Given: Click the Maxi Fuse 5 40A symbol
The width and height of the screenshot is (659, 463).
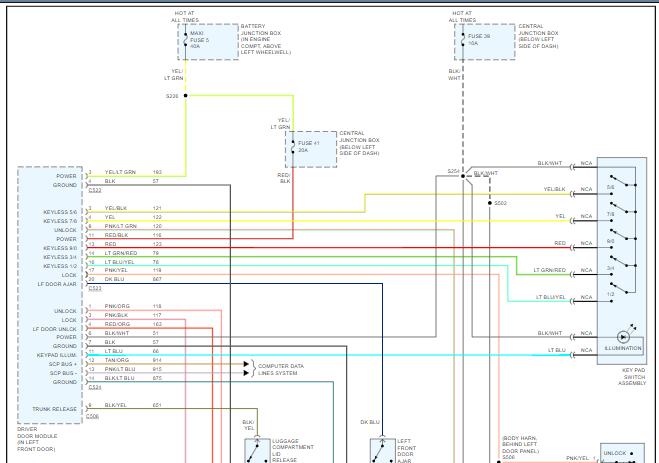Looking at the screenshot, I should 186,39.
